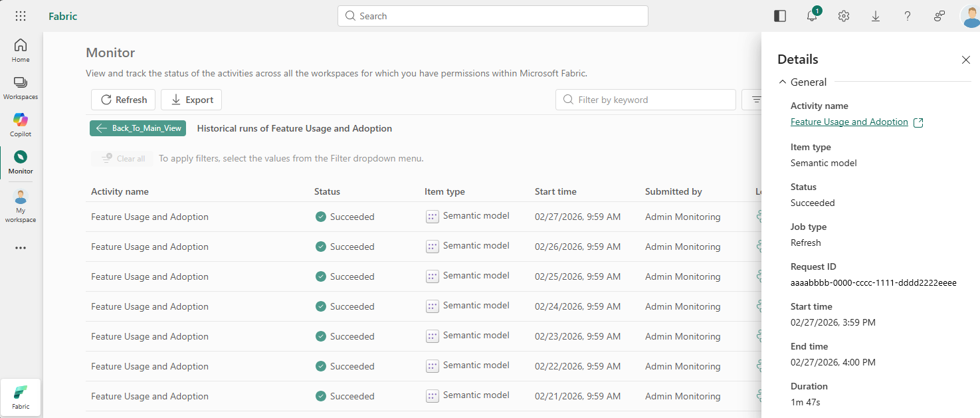Expand the more options ellipsis in sidebar

(x=21, y=248)
